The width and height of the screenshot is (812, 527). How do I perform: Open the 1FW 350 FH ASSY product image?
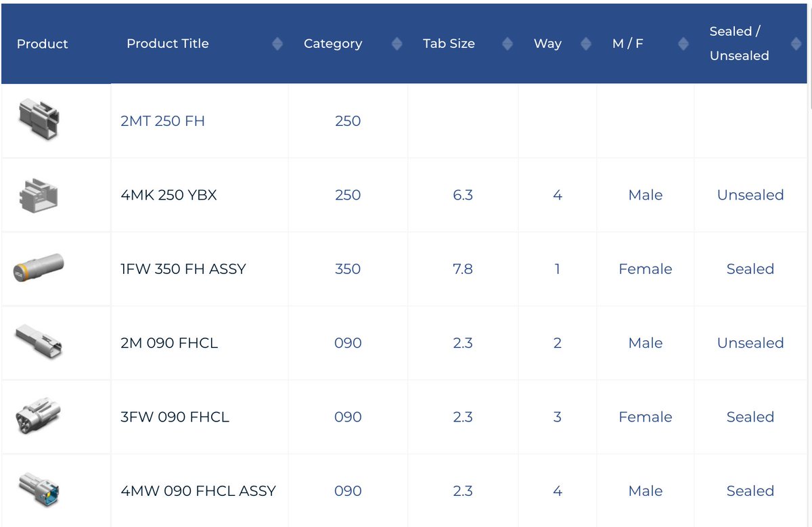point(39,268)
